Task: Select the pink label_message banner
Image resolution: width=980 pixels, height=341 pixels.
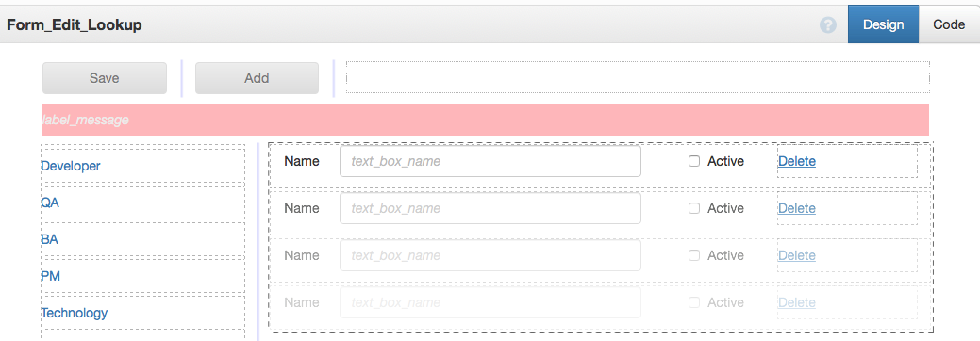Action: [x=486, y=120]
